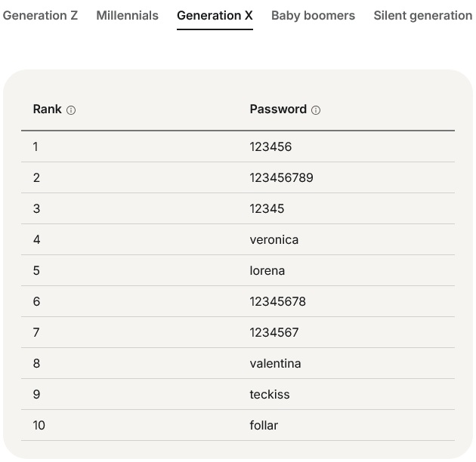The height and width of the screenshot is (462, 476).
Task: Open the Millennials tab
Action: point(127,15)
